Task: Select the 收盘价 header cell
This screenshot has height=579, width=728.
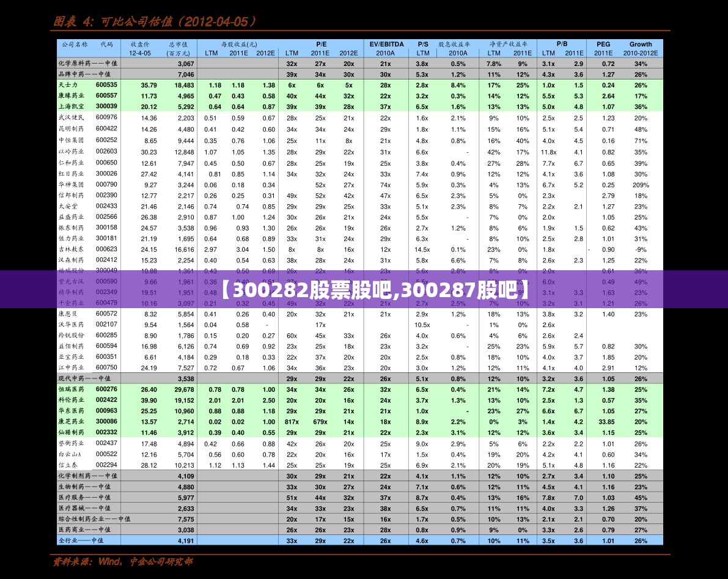Action: pos(140,45)
